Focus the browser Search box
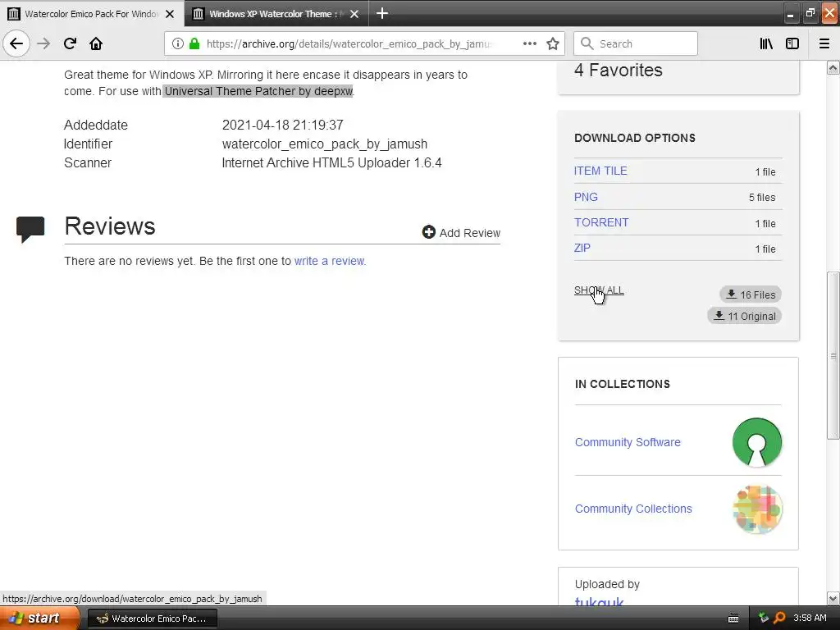Viewport: 840px width, 630px height. pyautogui.click(x=636, y=43)
